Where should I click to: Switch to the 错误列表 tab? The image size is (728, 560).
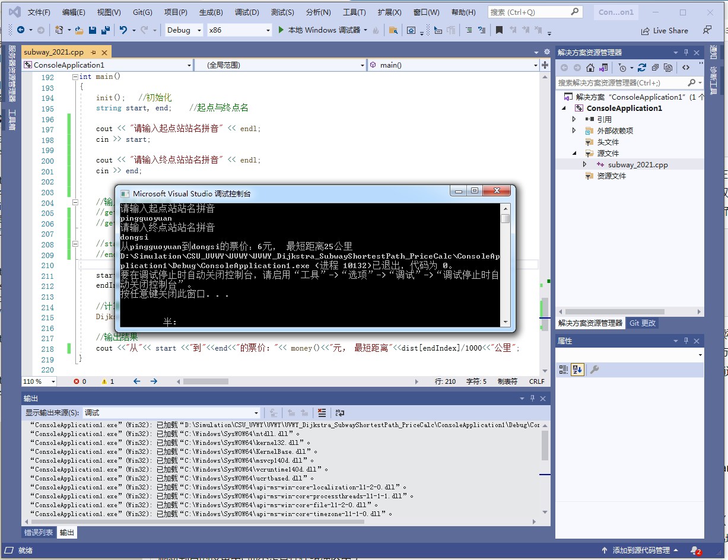(39, 533)
